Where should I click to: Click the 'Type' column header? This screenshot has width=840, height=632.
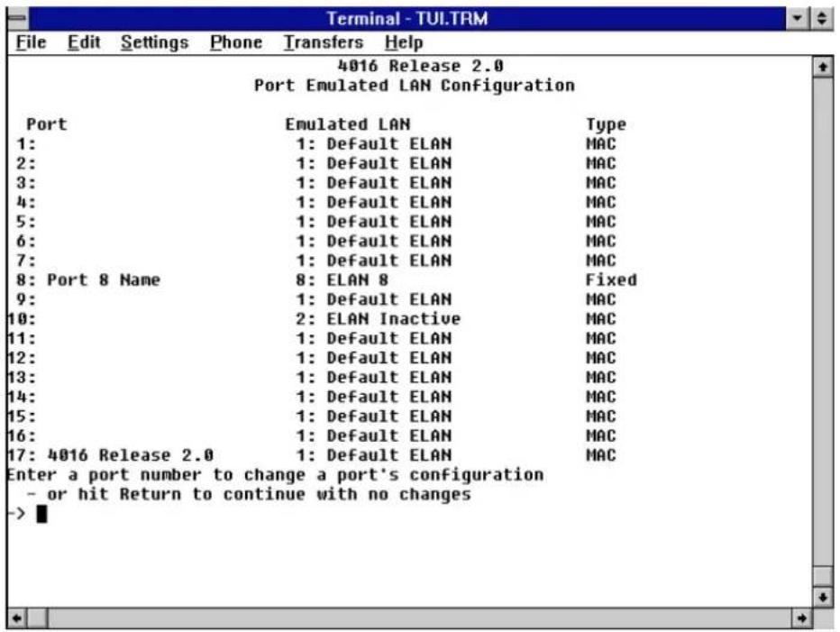tap(606, 125)
